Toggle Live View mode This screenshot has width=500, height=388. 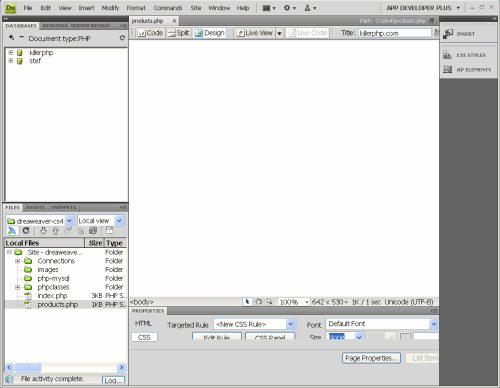[255, 33]
